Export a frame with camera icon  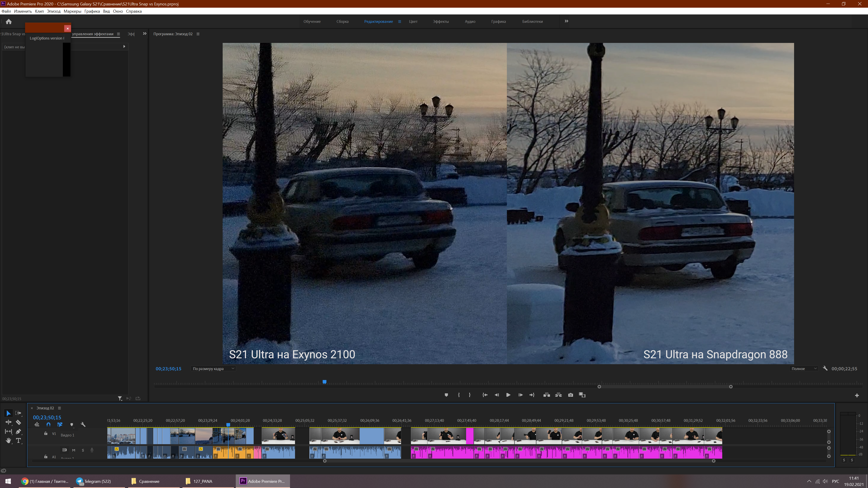(x=571, y=395)
